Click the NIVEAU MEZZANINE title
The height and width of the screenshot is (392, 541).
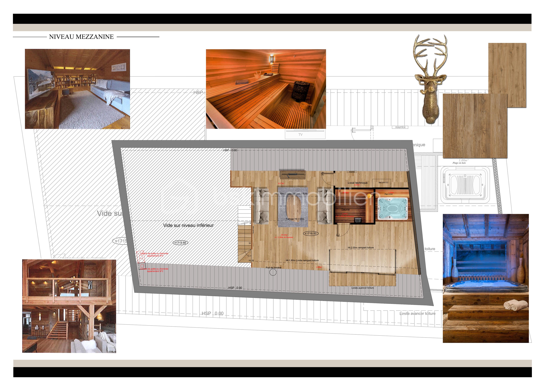81,37
